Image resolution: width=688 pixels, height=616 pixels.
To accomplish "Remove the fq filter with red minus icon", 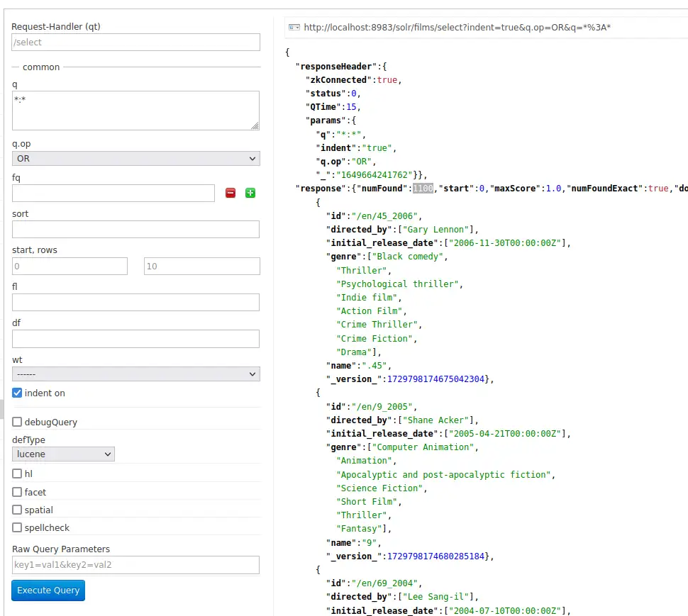I will click(x=231, y=193).
